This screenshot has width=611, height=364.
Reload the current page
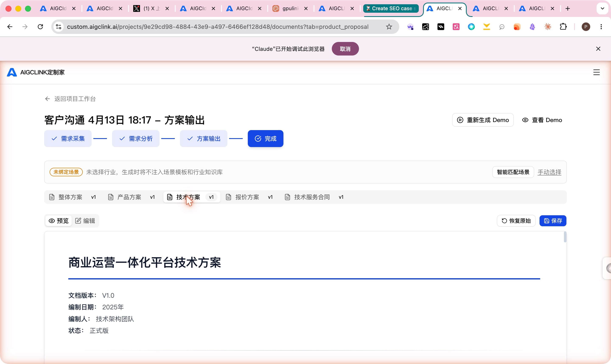pyautogui.click(x=40, y=27)
